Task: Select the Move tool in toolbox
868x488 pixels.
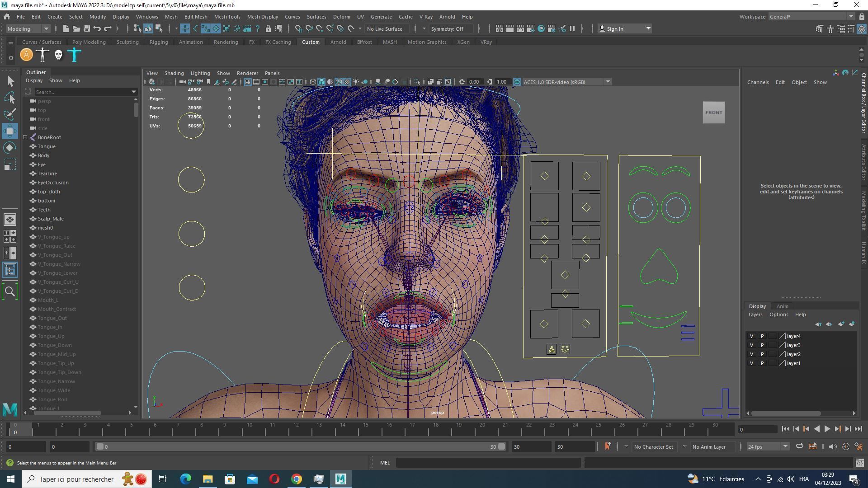Action: coord(10,131)
